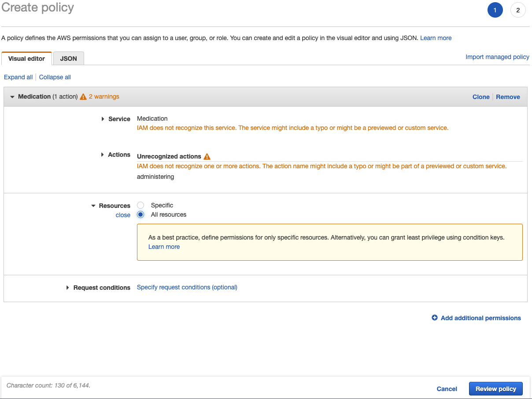This screenshot has width=532, height=399.
Task: Expand the Request conditions section
Action: [68, 288]
